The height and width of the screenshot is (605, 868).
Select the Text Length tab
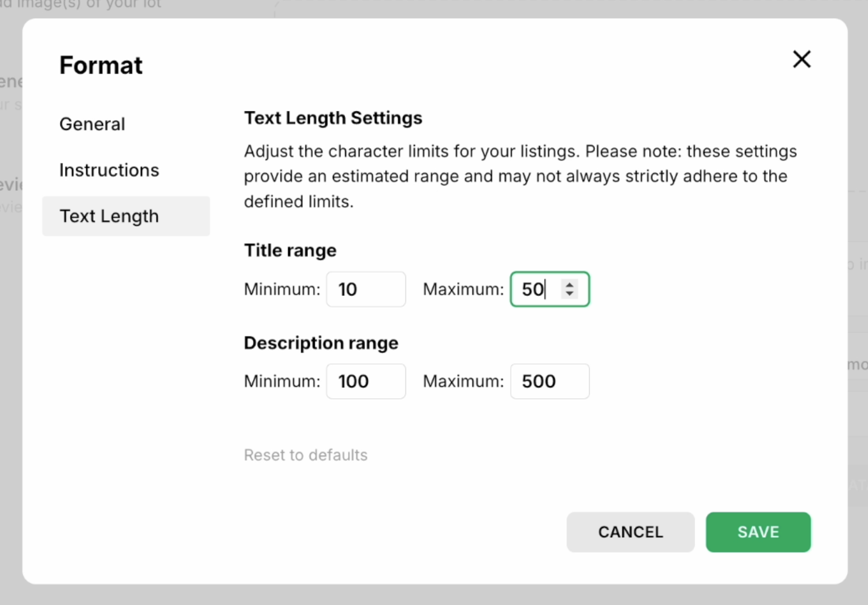tap(126, 216)
